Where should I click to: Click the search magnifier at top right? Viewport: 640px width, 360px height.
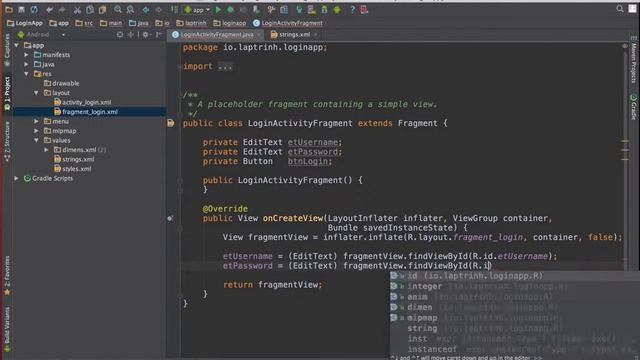click(620, 9)
